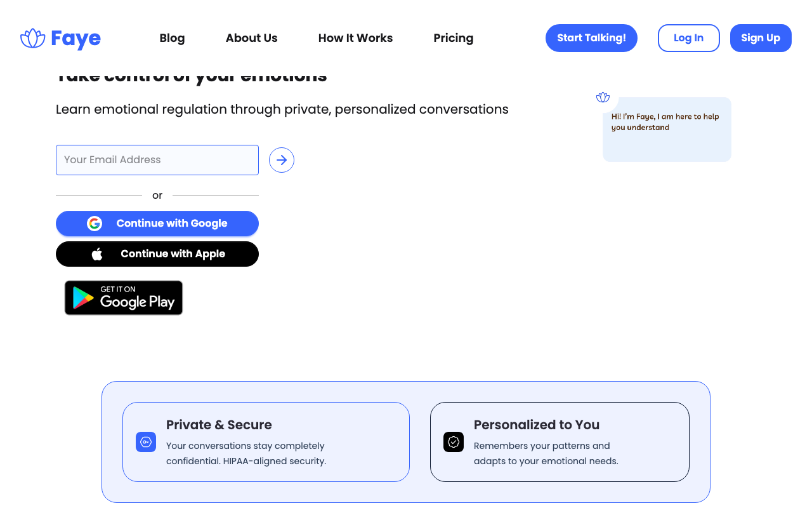Click the Sign Up button

tap(761, 38)
